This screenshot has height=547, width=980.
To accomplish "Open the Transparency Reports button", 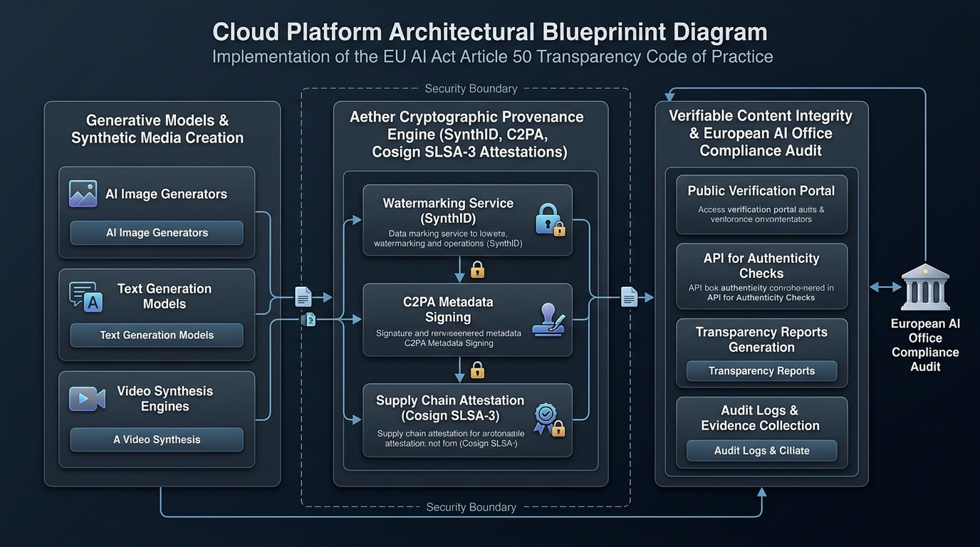I will [761, 371].
